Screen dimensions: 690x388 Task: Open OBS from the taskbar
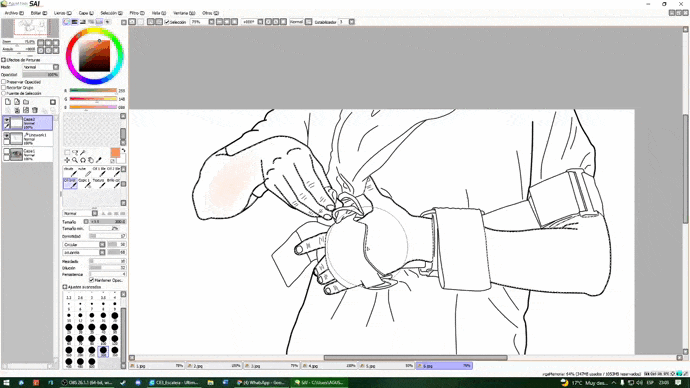click(x=88, y=383)
